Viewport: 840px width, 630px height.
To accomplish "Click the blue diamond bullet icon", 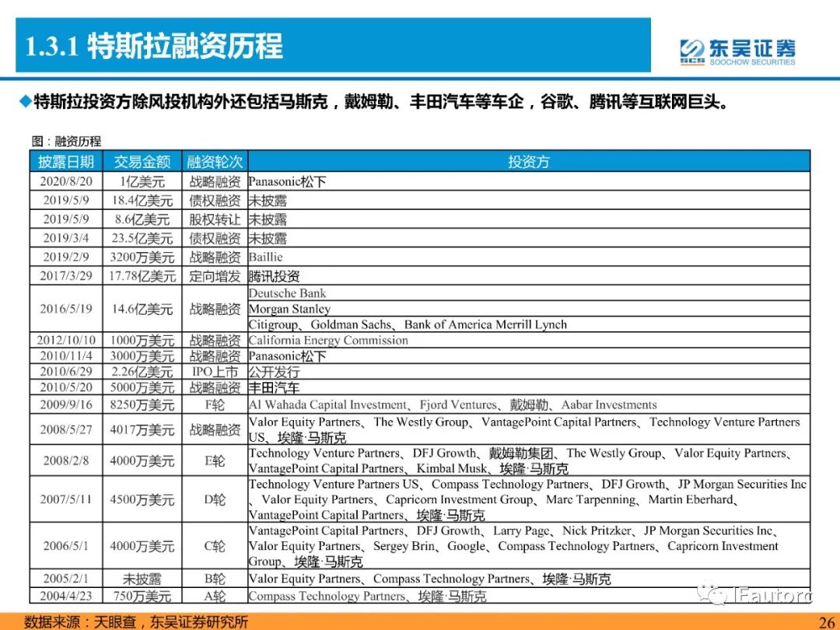I will point(25,101).
